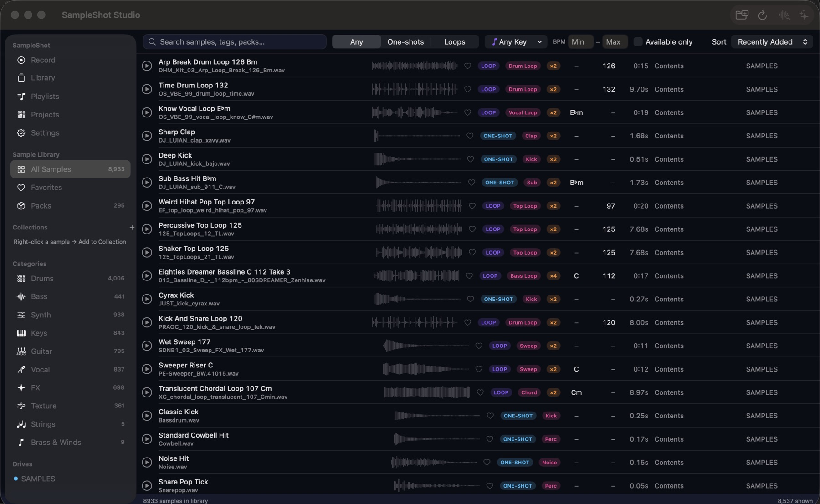Filter by Keys category

point(70,333)
